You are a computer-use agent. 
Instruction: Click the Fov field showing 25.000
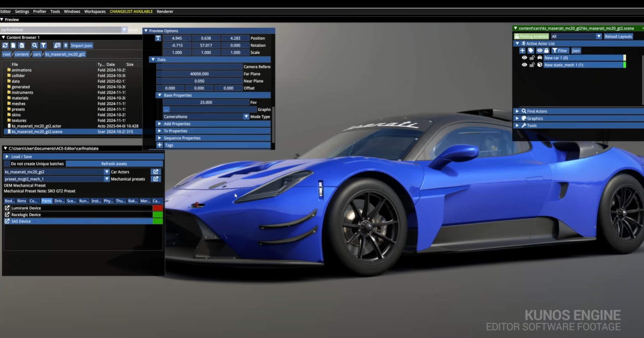tap(206, 102)
